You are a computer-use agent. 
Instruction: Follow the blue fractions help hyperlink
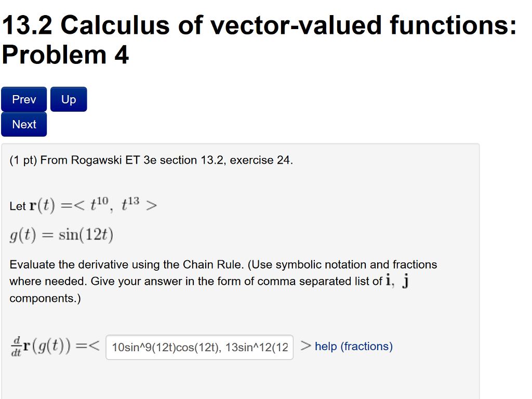coord(353,347)
